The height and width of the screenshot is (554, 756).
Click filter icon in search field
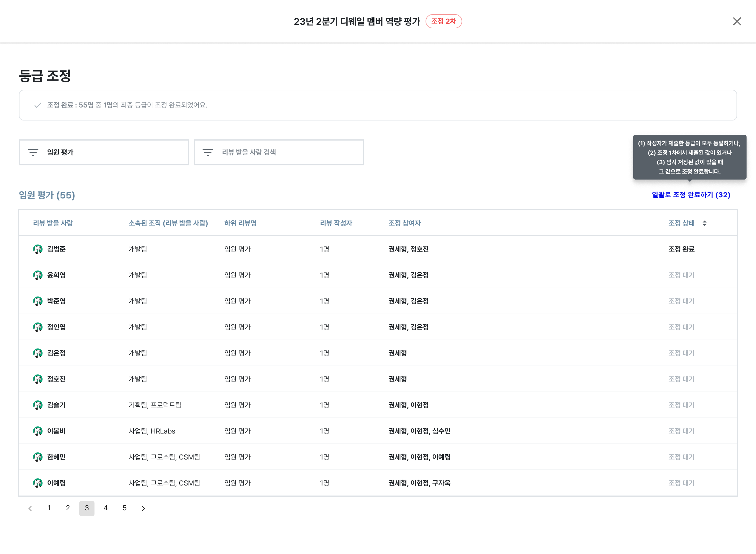tap(208, 152)
